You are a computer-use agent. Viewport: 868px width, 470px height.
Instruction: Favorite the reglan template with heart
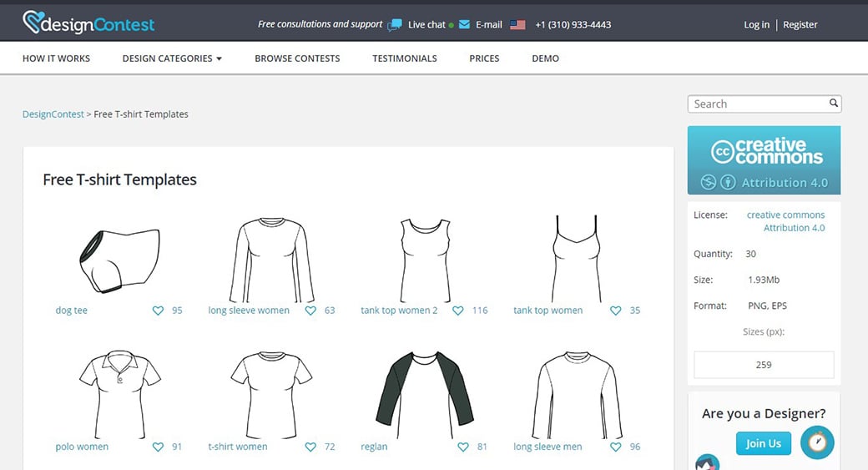463,447
